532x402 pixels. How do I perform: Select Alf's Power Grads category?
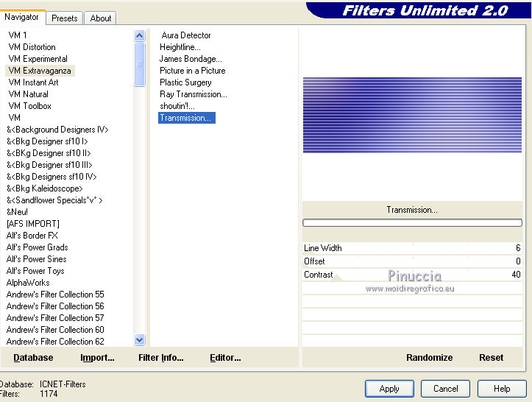[37, 247]
